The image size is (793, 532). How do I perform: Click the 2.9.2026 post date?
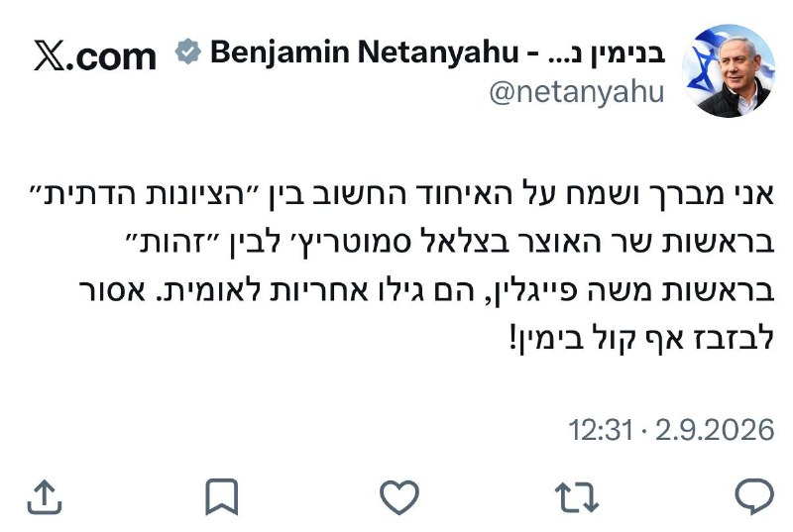[715, 430]
